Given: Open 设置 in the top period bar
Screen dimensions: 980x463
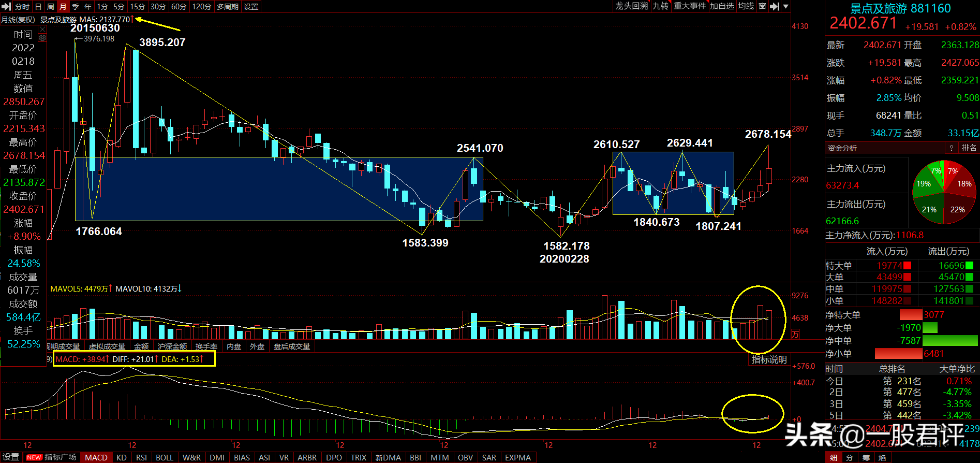Looking at the screenshot, I should tap(251, 7).
